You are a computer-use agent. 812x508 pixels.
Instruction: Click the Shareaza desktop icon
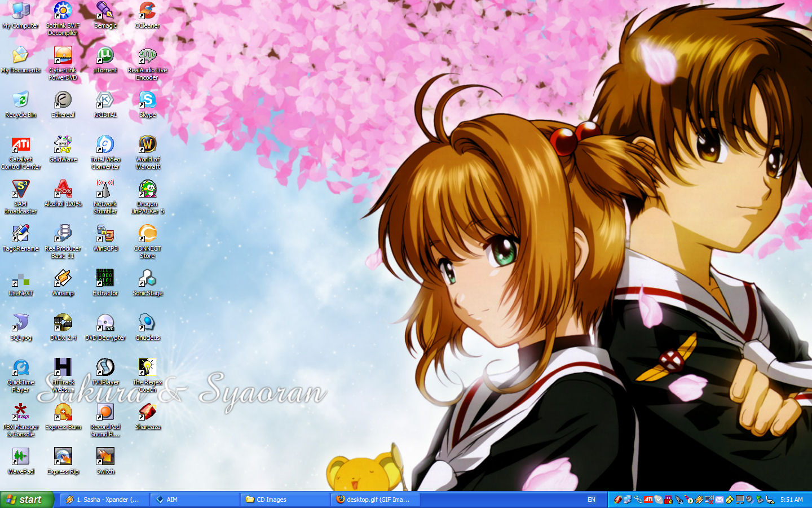pos(147,413)
